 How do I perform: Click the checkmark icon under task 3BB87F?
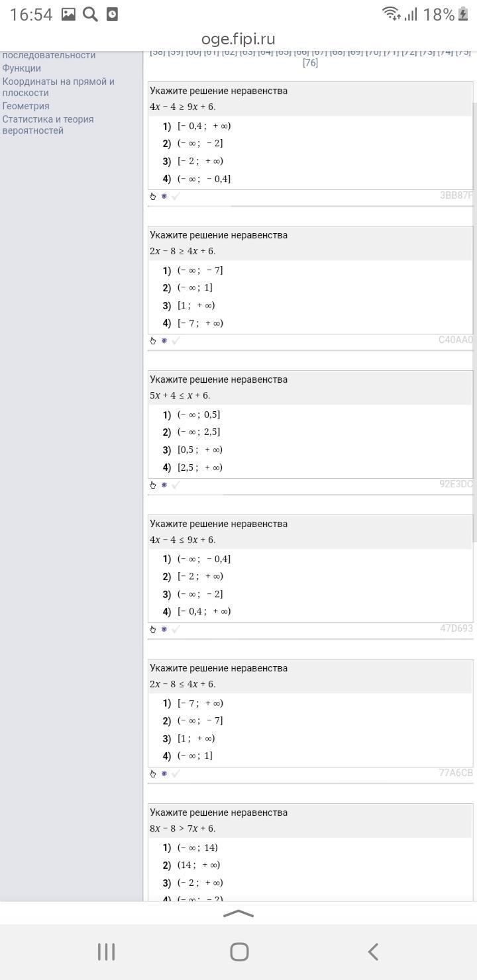176,196
